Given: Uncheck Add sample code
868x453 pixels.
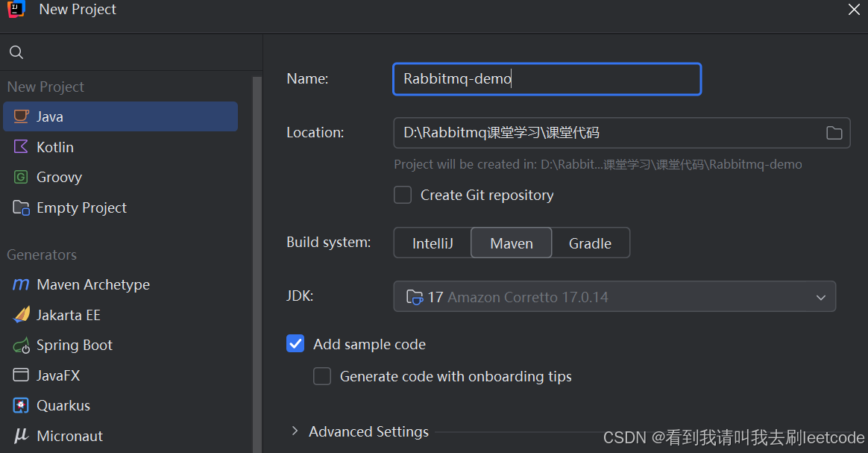Looking at the screenshot, I should [x=295, y=344].
